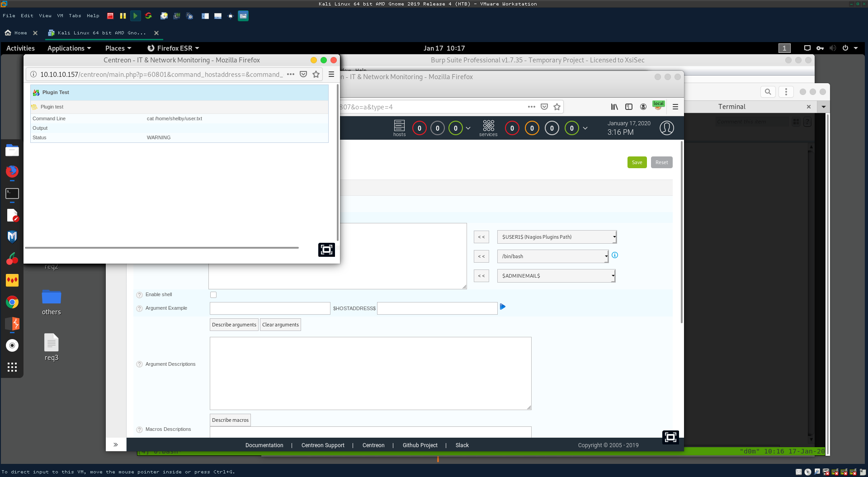868x477 pixels.
Task: Click the Describe arguments button
Action: coord(234,325)
